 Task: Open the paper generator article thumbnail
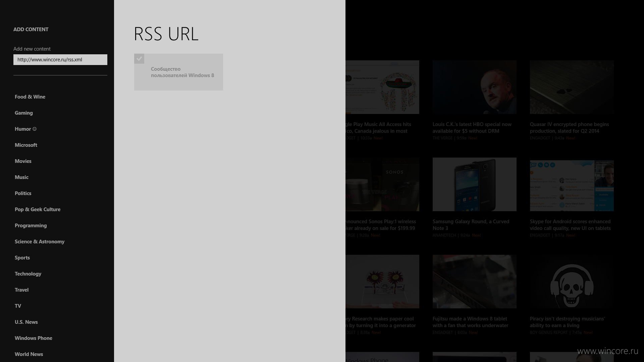tap(382, 282)
